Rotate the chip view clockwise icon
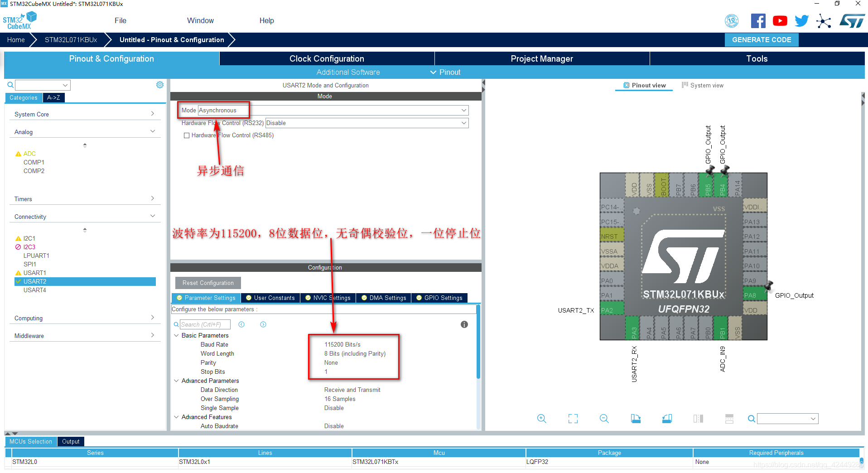Viewport: 868px width, 473px height. click(636, 419)
